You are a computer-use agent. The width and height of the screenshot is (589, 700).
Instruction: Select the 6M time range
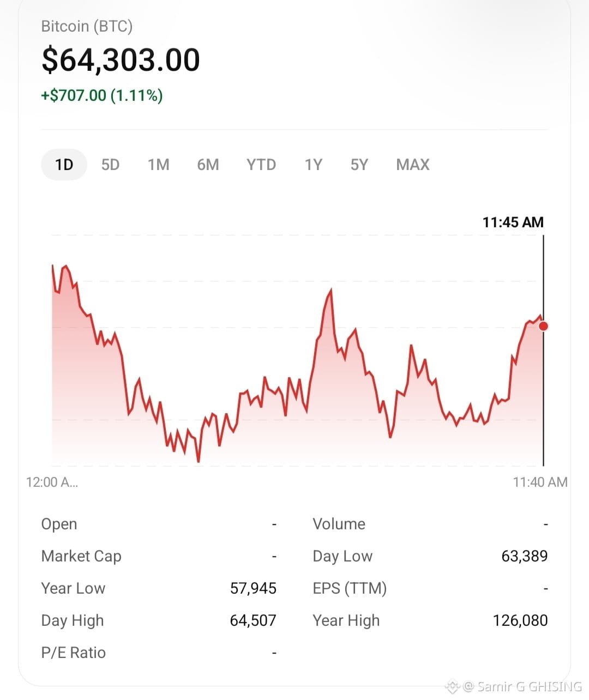[x=208, y=165]
